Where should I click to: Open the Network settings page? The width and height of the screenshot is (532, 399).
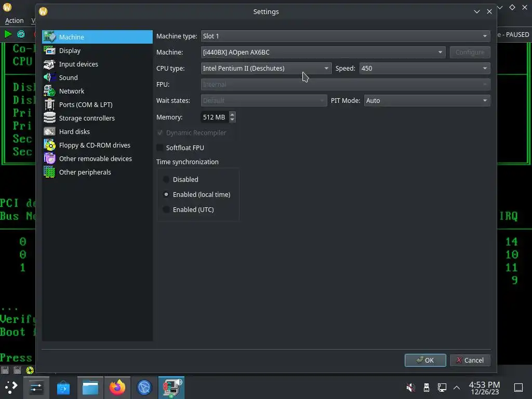coord(97,91)
